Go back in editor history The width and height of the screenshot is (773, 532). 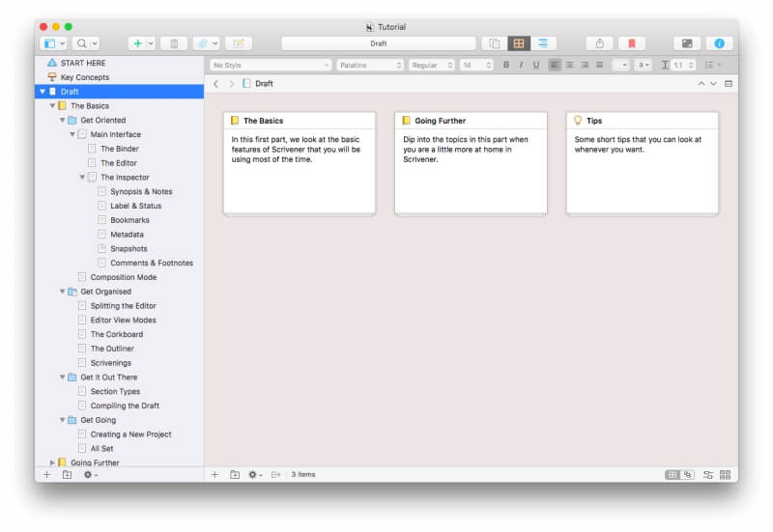click(x=215, y=84)
